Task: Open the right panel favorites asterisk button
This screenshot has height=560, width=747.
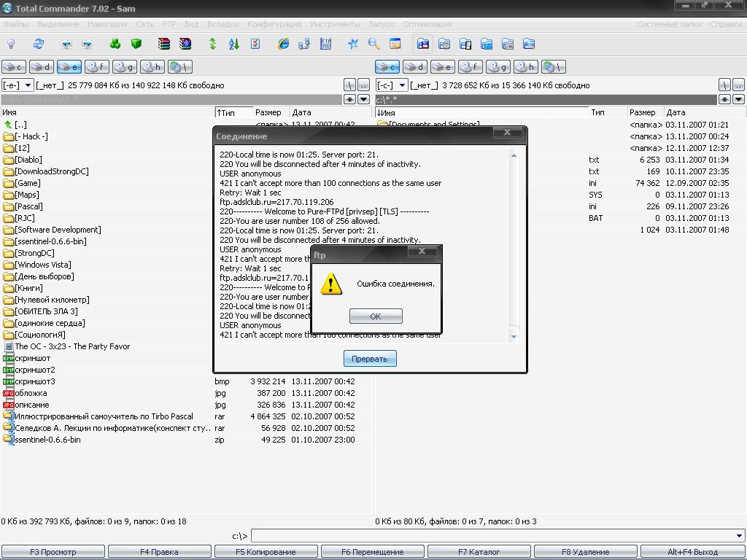Action: coord(724,99)
